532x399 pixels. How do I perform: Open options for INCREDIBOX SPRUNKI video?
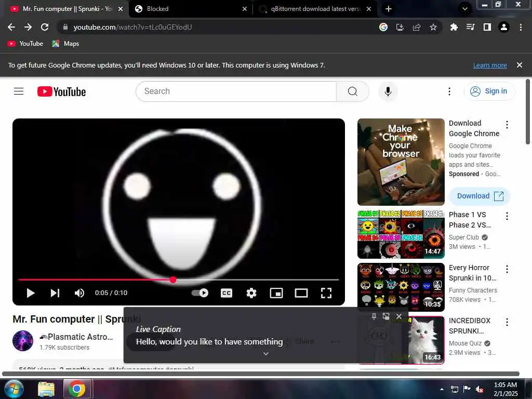point(507,322)
